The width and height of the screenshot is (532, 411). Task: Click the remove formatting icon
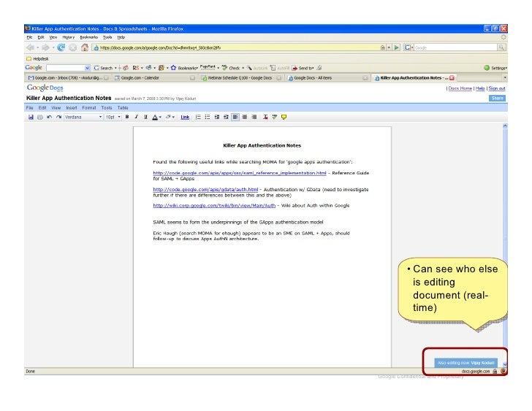265,118
